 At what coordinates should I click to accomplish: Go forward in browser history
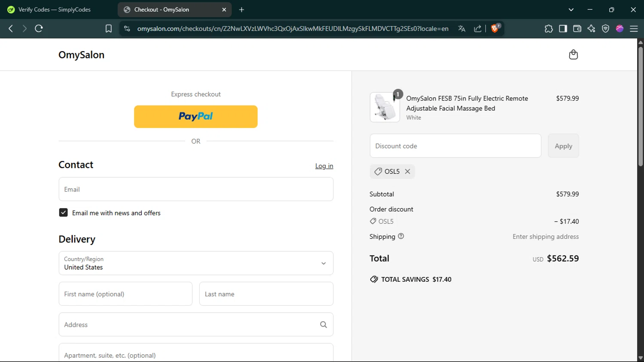24,28
